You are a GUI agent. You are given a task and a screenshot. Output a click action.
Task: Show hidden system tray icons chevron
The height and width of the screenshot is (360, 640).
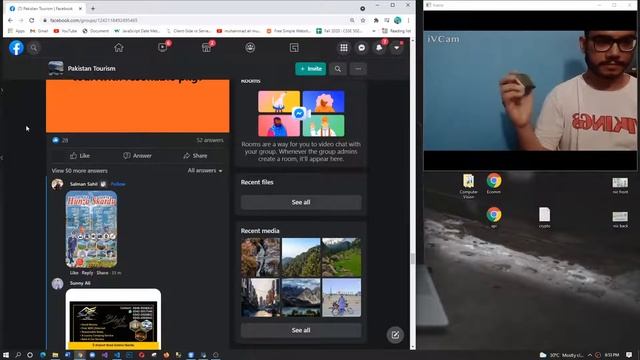[589, 355]
